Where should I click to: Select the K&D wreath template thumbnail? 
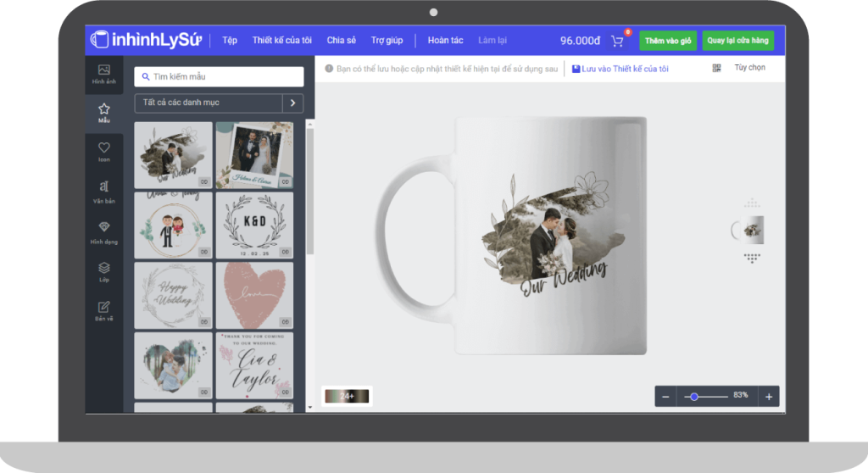254,225
